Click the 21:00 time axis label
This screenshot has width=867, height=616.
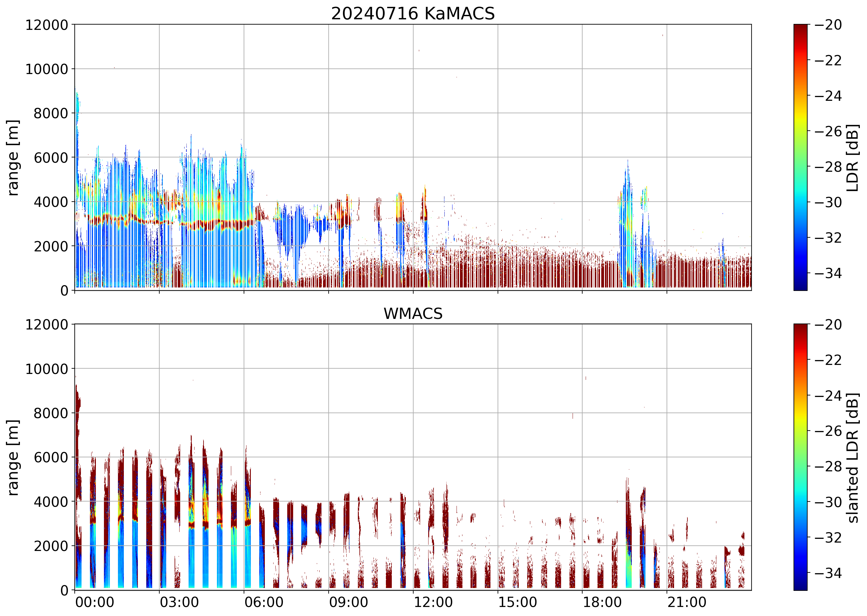687,602
